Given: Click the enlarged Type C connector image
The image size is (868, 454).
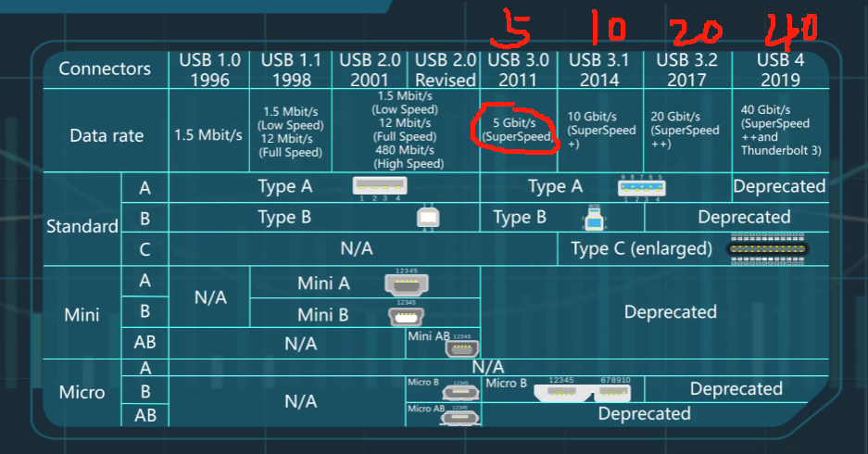Looking at the screenshot, I should point(768,249).
